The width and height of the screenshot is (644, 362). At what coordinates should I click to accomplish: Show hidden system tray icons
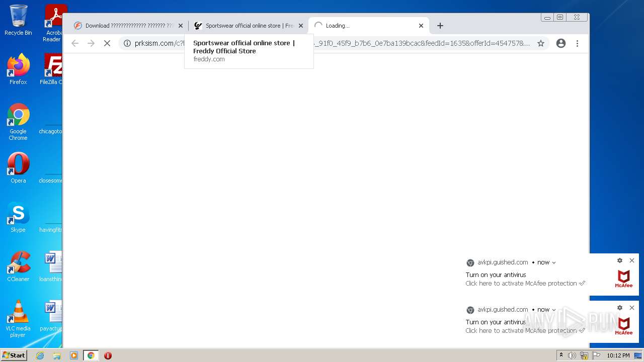(561, 355)
